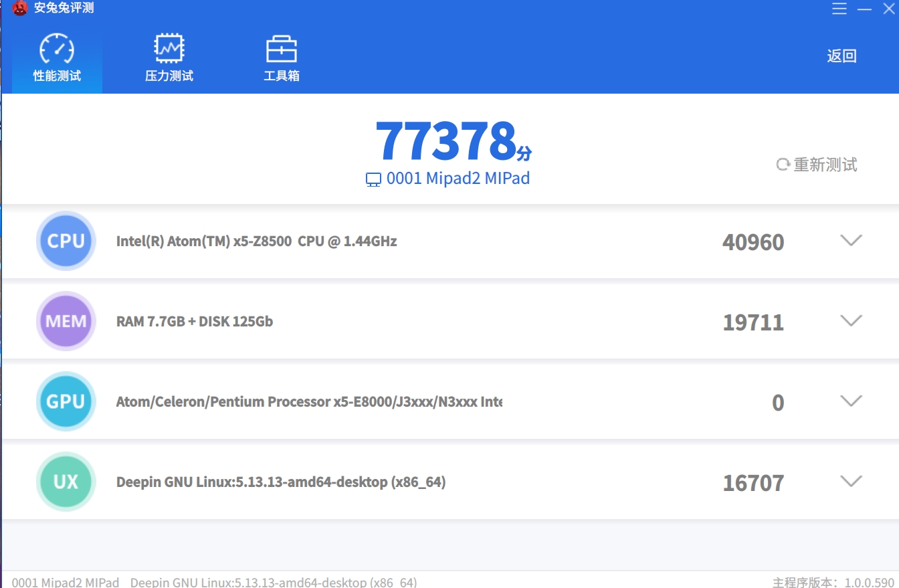Close the 安兔兔评测 window
Image resolution: width=899 pixels, height=588 pixels.
point(889,9)
